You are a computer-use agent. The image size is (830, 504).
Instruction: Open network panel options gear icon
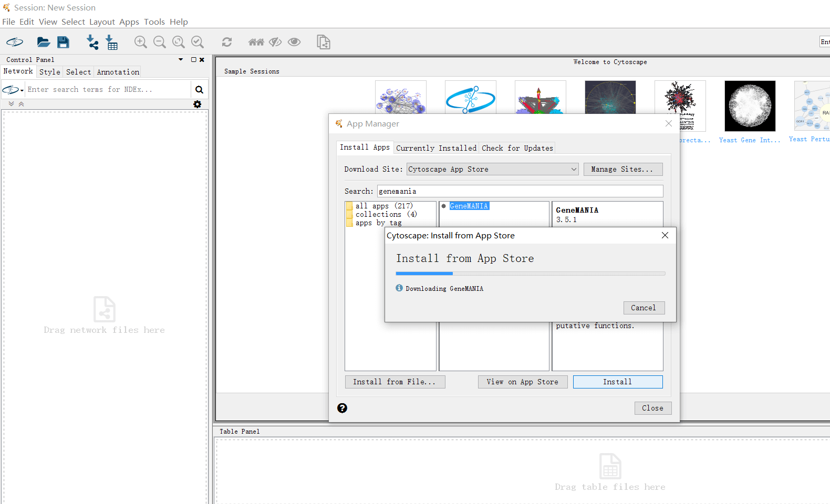(198, 104)
